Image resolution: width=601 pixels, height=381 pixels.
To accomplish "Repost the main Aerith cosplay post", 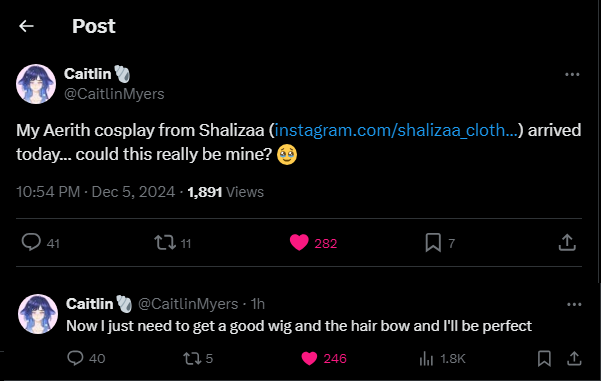I will click(165, 243).
